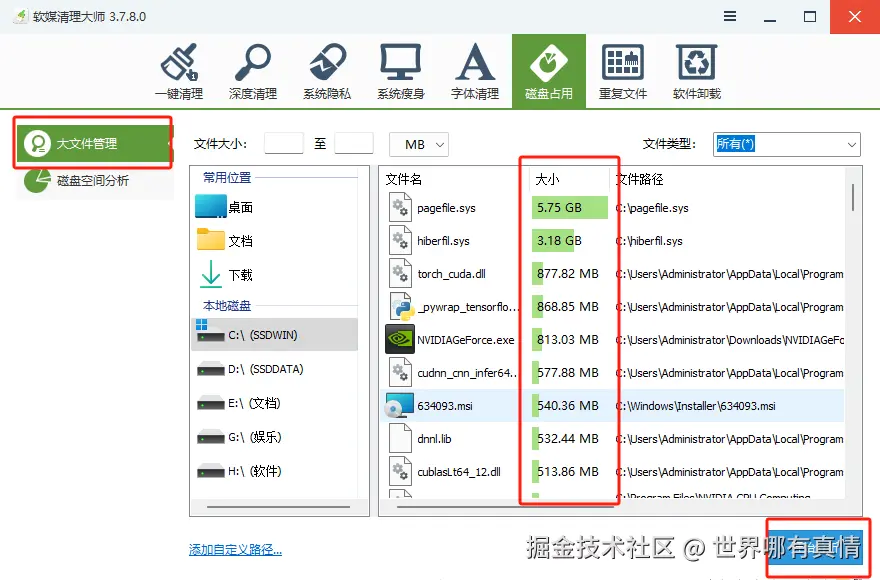Image resolution: width=880 pixels, height=580 pixels.
Task: Select the cublasLt64_12.dll file icon
Action: [x=400, y=472]
